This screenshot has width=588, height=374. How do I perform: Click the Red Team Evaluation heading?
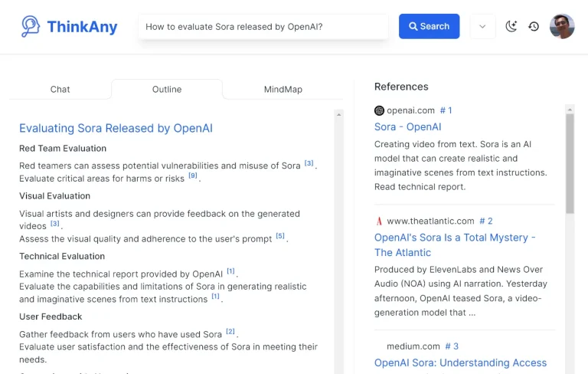click(63, 149)
